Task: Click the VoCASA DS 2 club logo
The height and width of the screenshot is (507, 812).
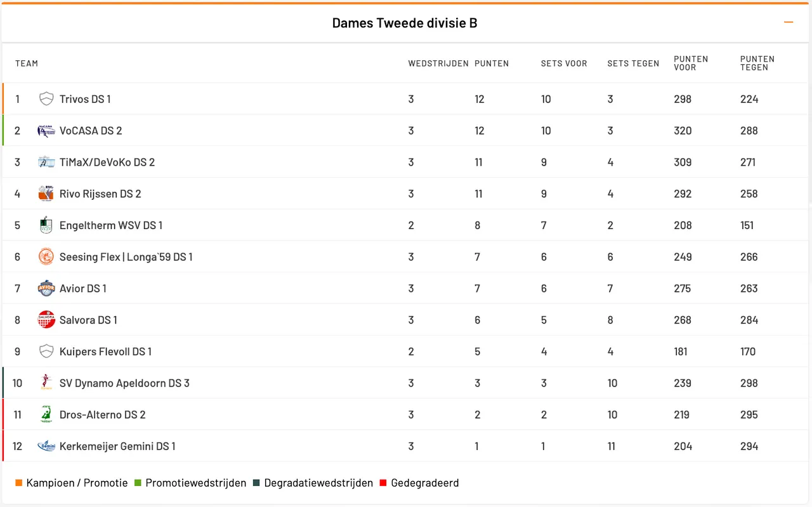Action: 46,131
